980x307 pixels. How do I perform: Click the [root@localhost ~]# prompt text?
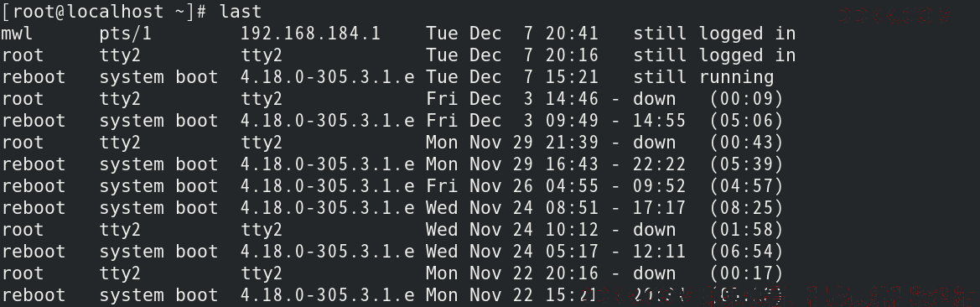(105, 11)
